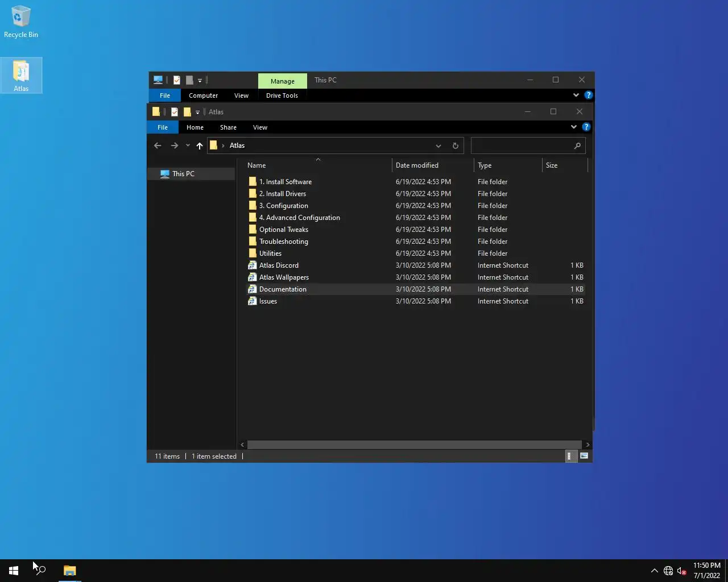The height and width of the screenshot is (582, 728).
Task: Open This PC Quick Access Toolbar dropdown
Action: point(200,81)
